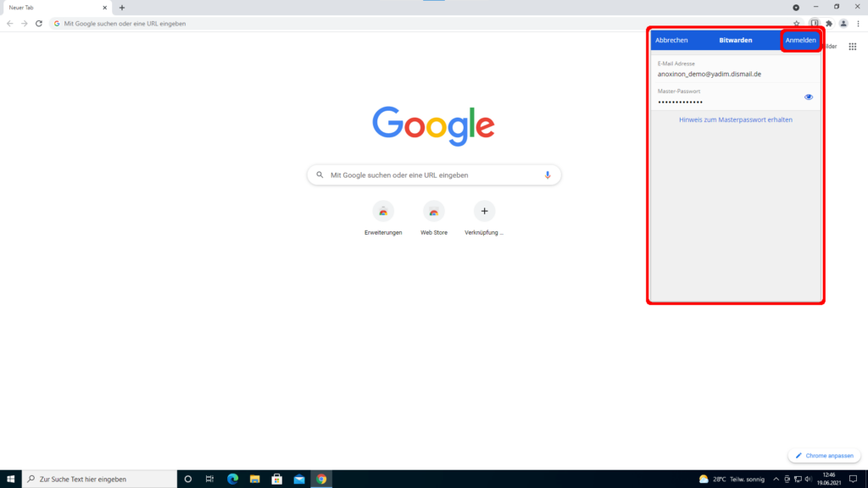Image resolution: width=868 pixels, height=488 pixels.
Task: Show master password with the eye icon
Action: [x=808, y=97]
